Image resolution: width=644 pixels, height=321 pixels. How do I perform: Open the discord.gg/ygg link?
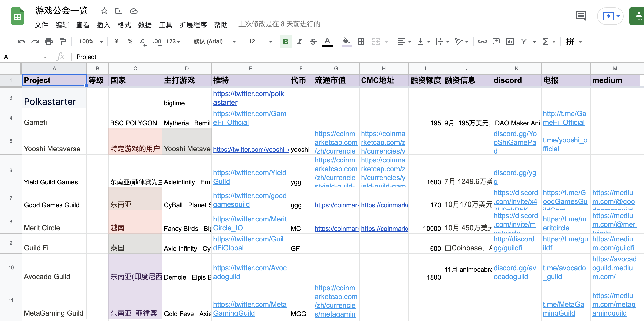pos(515,177)
